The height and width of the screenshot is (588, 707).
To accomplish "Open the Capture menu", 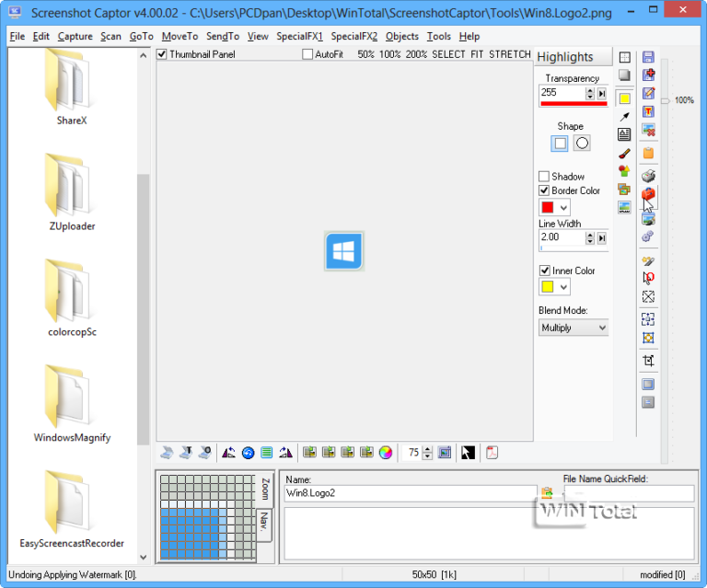I will (75, 36).
